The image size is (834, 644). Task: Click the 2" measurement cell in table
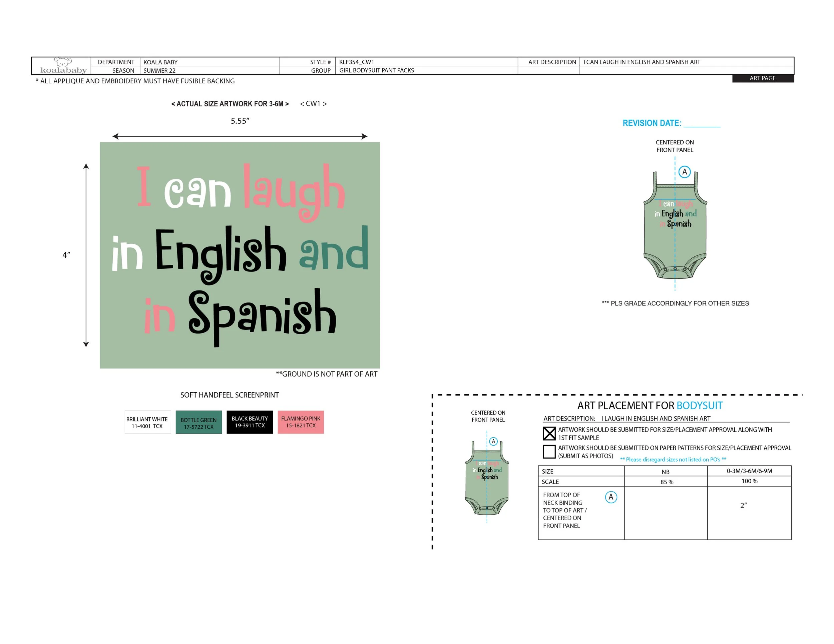744,505
